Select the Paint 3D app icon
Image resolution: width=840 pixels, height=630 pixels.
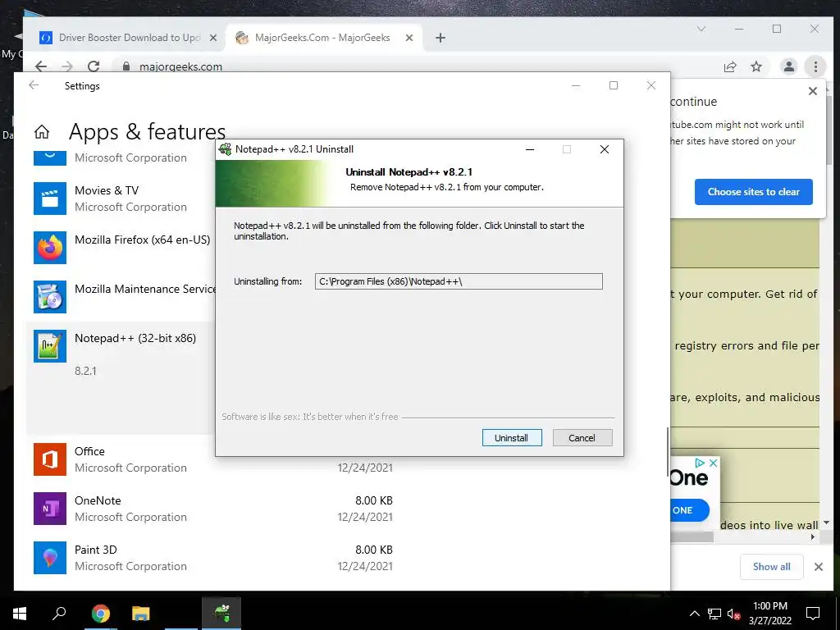(x=50, y=558)
